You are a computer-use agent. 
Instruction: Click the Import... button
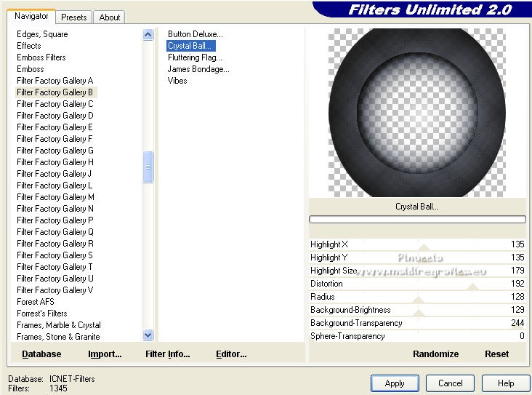tap(105, 354)
